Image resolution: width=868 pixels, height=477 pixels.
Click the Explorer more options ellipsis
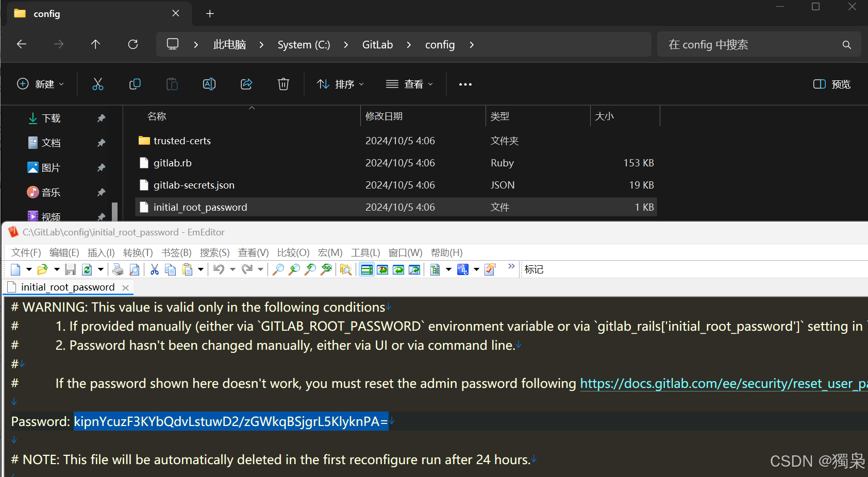pos(465,84)
